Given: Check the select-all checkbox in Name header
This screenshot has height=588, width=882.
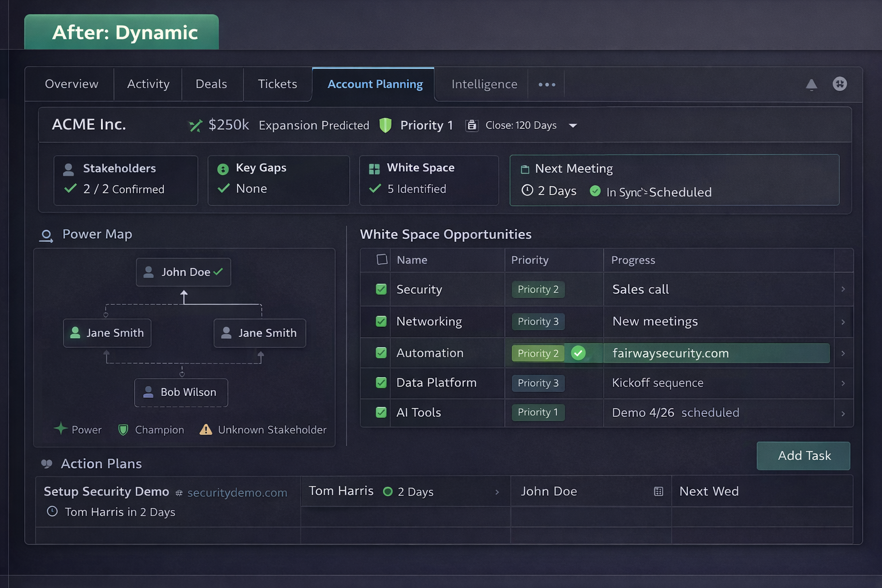Looking at the screenshot, I should click(382, 260).
